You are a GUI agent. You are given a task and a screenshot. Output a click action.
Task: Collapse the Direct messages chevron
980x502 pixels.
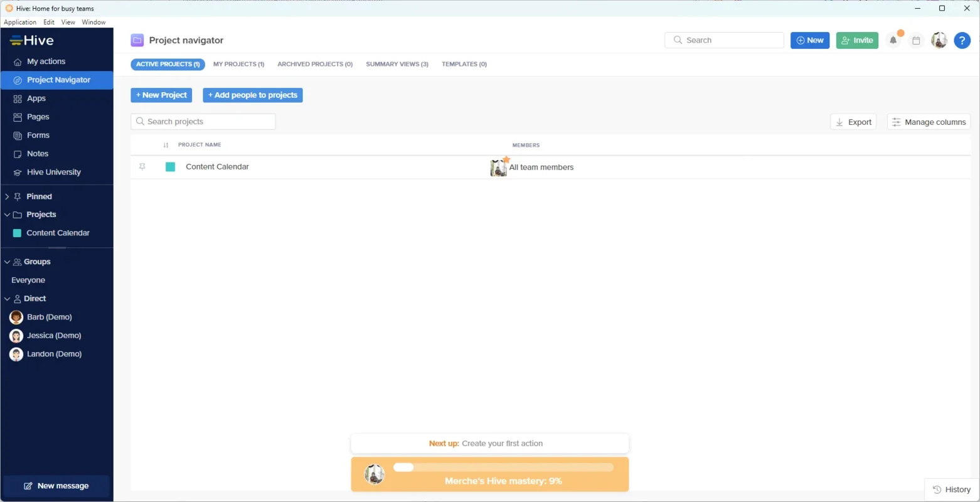click(7, 299)
